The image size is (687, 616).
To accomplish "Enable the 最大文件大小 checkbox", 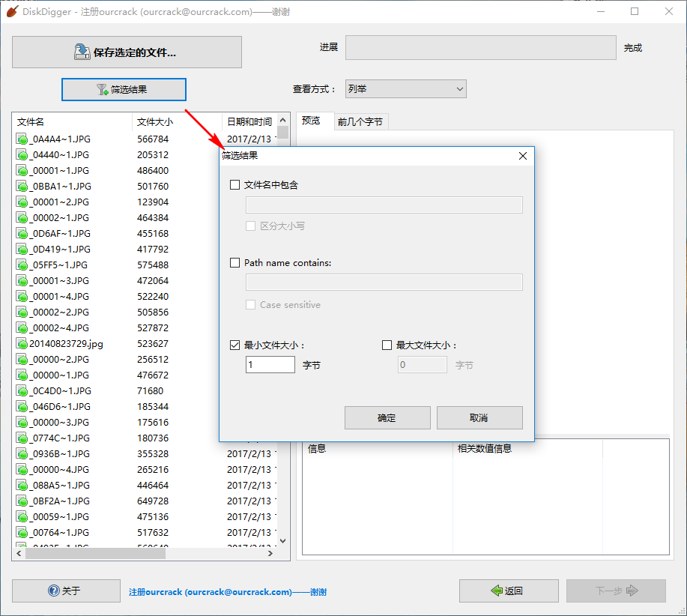I will pos(387,345).
